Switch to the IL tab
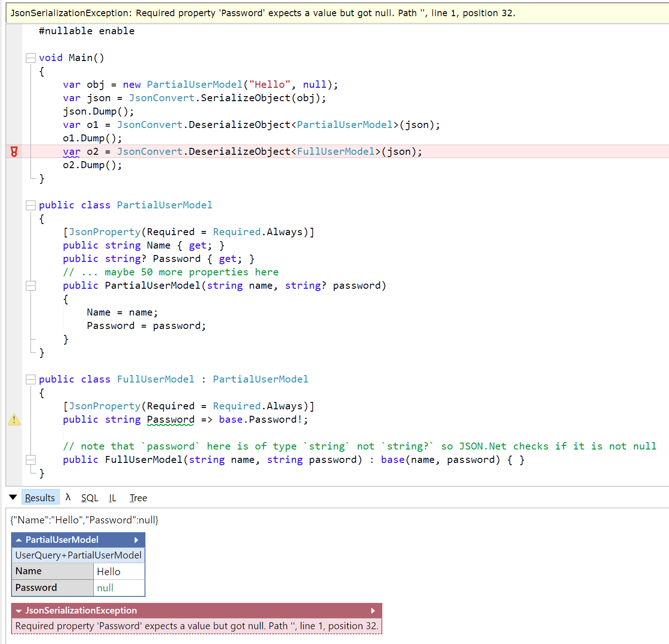Viewport: 669px width, 644px height. (x=112, y=498)
